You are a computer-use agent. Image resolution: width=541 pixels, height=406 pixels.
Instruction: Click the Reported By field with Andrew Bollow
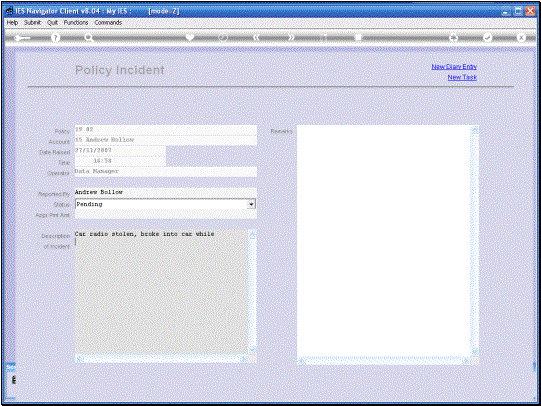(166, 192)
